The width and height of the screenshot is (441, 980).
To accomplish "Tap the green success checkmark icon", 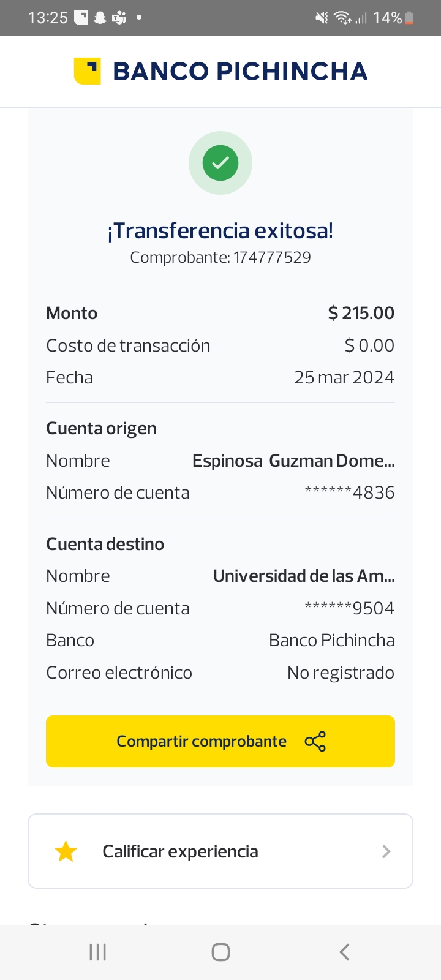I will (221, 163).
